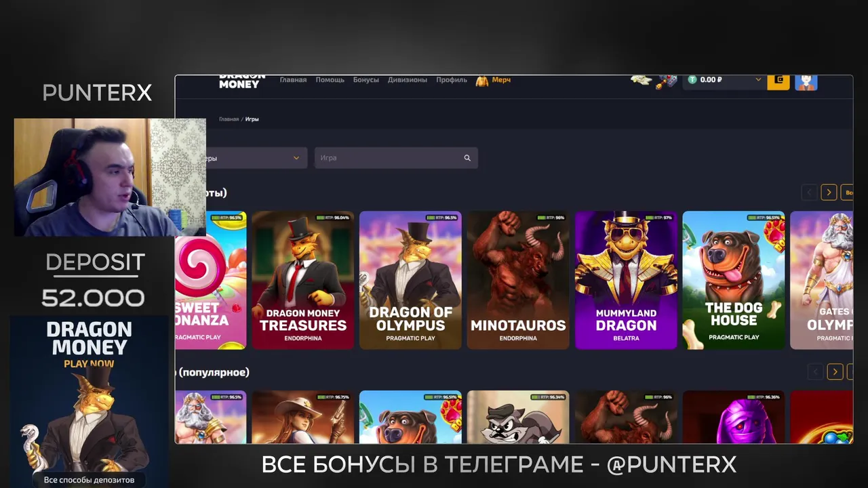Open the Мерч shop link

coord(501,80)
